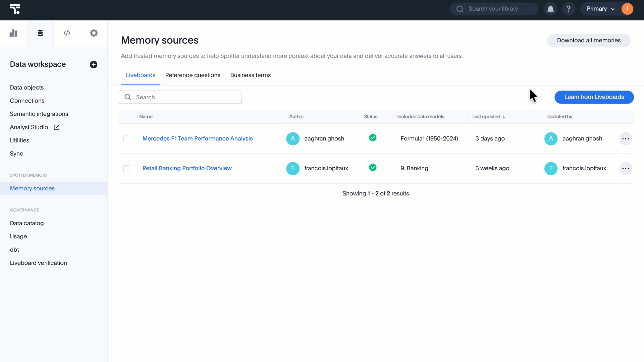The height and width of the screenshot is (362, 644).
Task: Click the francois.lopitaux author avatar
Action: tap(293, 169)
